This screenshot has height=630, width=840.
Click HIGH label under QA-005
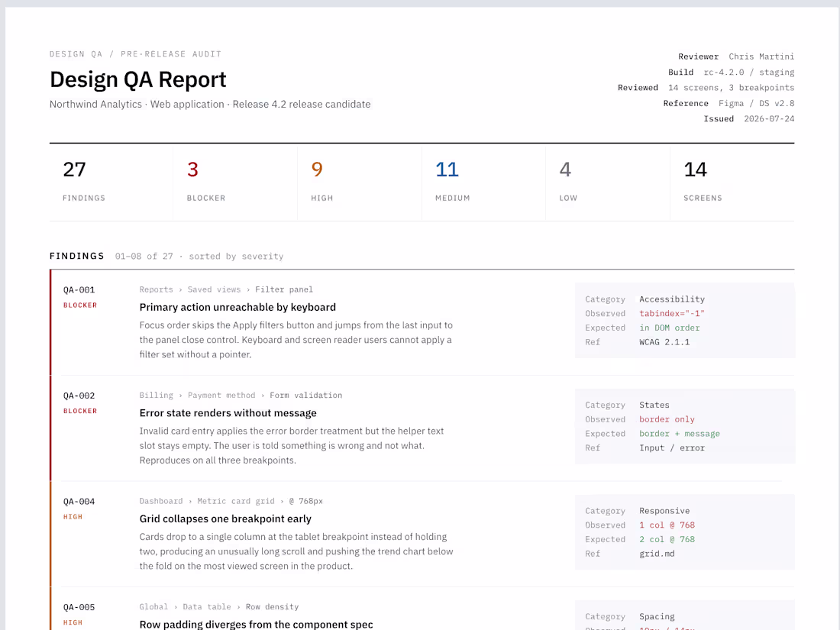(73, 622)
